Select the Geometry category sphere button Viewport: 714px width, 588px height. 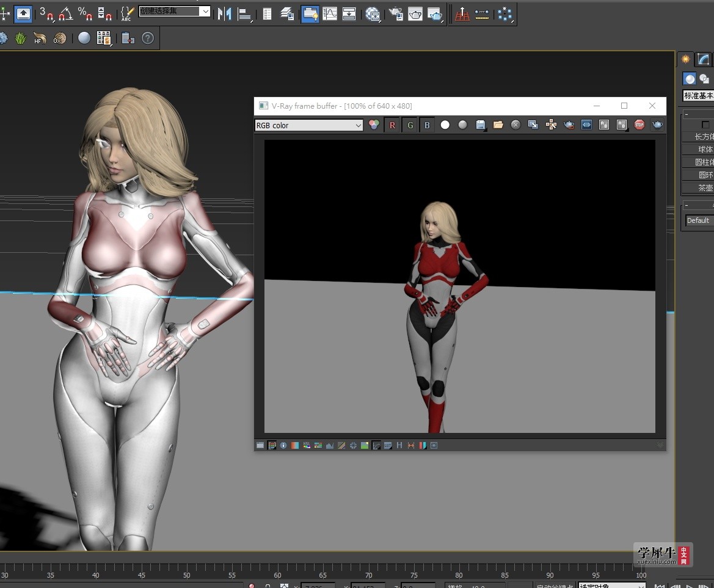pos(690,79)
